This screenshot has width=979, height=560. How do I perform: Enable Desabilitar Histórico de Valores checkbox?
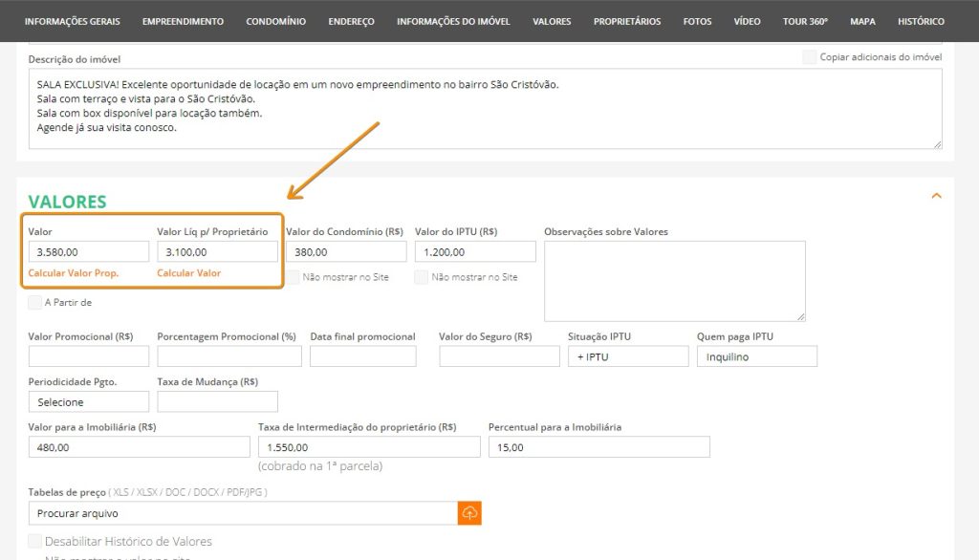35,542
